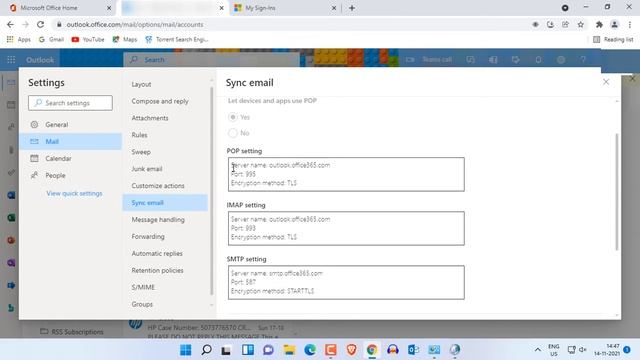Click the POP setting text box
The image size is (640, 360).
346,174
